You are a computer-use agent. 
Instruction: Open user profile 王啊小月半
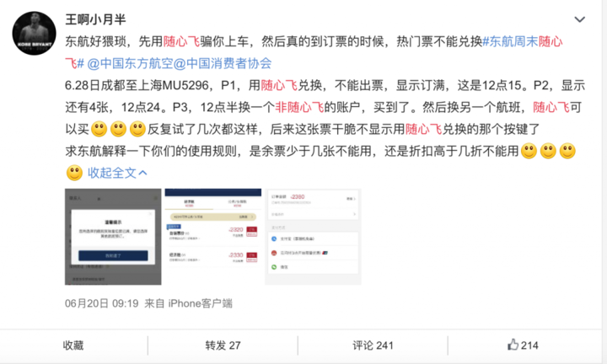[x=95, y=19]
